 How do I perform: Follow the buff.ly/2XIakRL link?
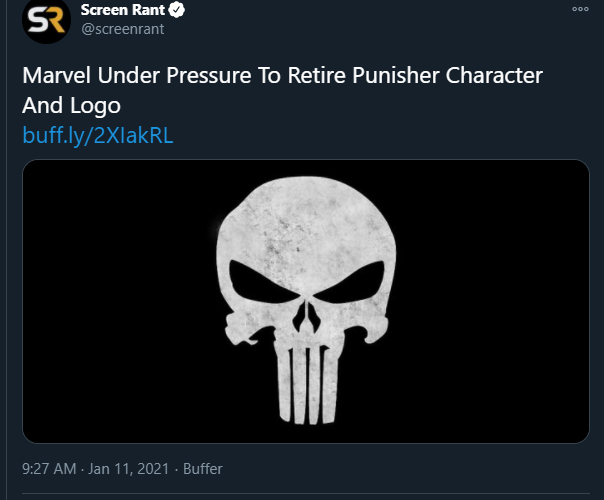pos(98,136)
